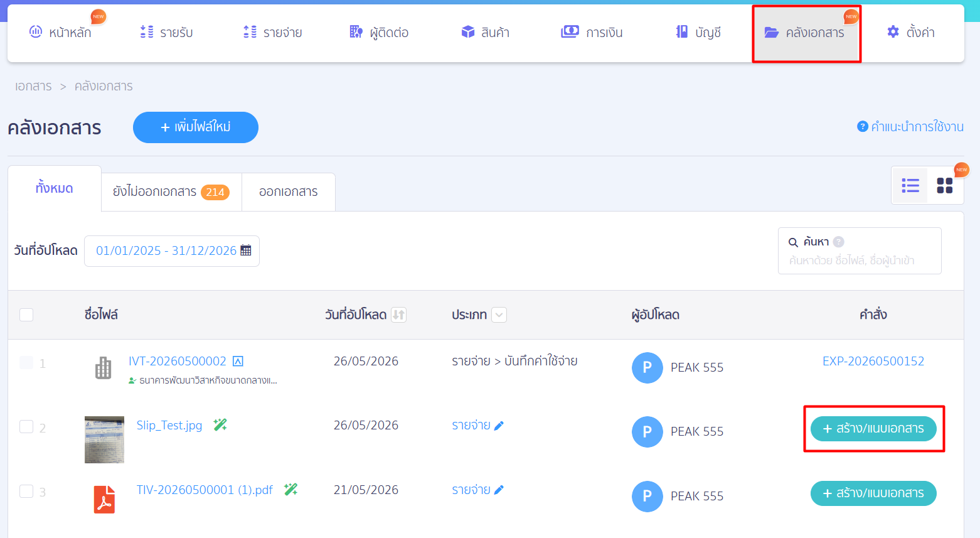Open linked document EXP-20260500152
Screen dimensions: 980x538
point(873,361)
